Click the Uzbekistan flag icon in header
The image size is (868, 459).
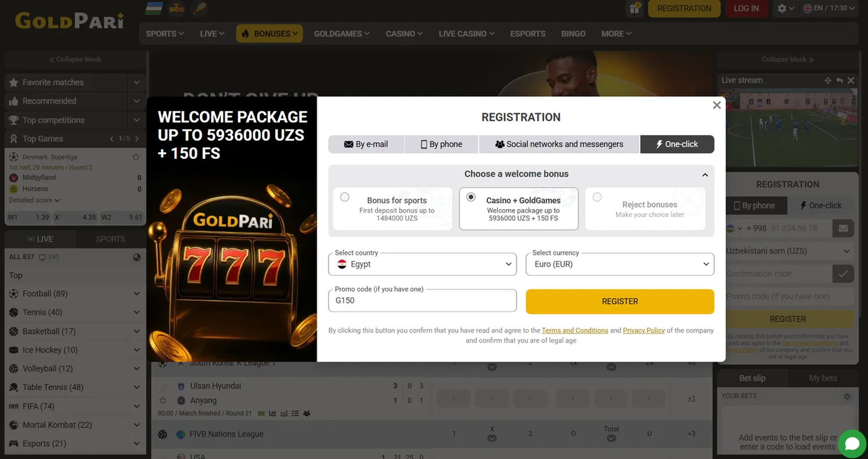coord(154,8)
